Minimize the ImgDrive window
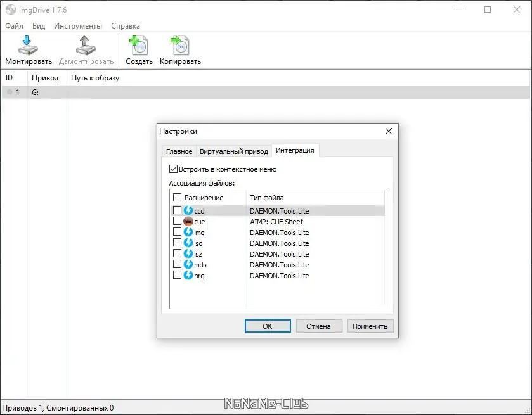Image resolution: width=532 pixels, height=415 pixels. point(459,10)
